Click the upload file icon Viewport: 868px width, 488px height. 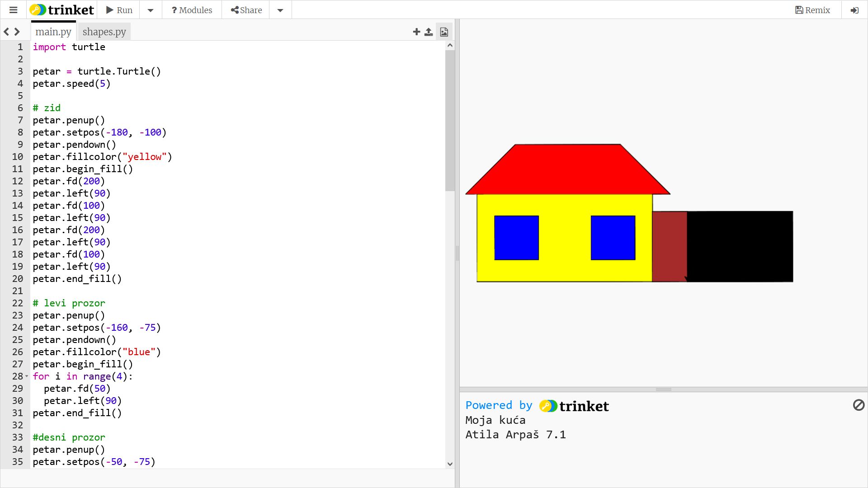pos(429,32)
